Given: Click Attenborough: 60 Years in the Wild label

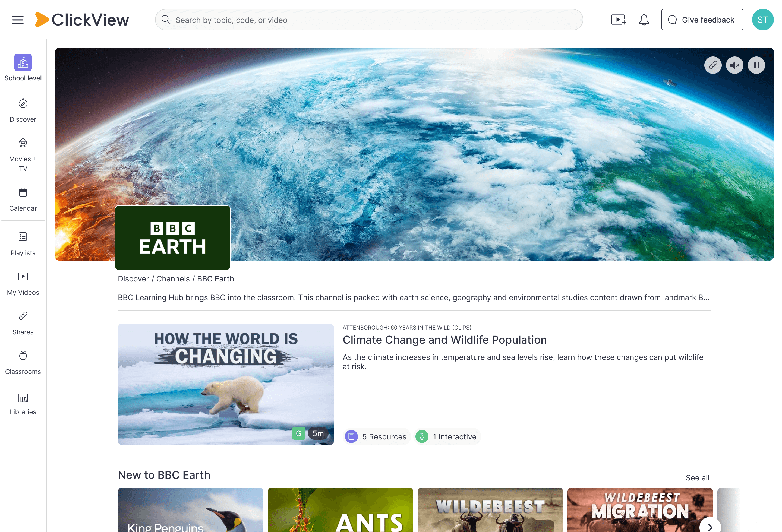Looking at the screenshot, I should pos(407,327).
